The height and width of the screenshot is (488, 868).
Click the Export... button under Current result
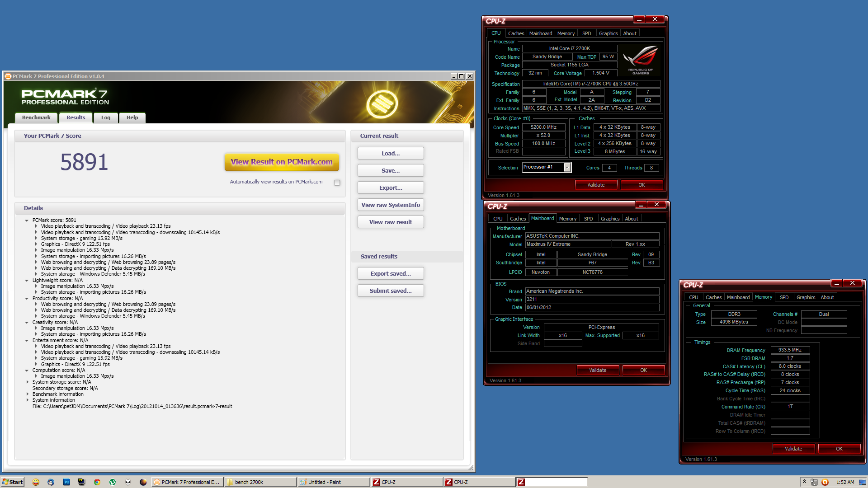[391, 188]
